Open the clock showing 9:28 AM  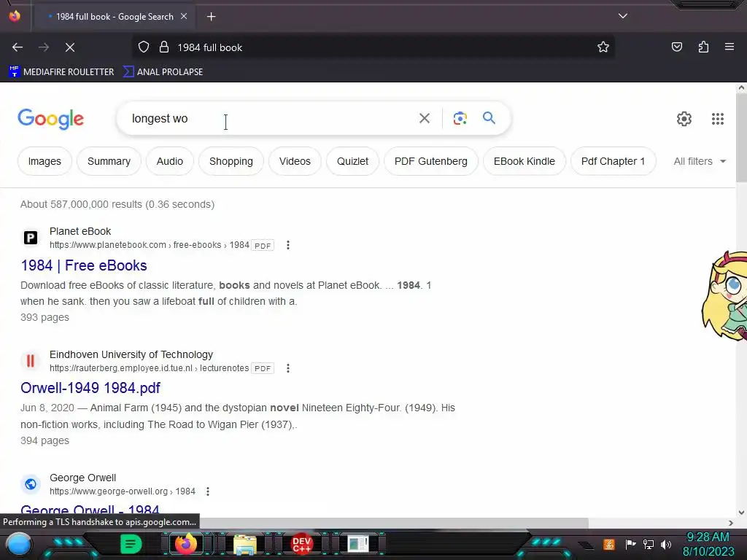click(708, 544)
